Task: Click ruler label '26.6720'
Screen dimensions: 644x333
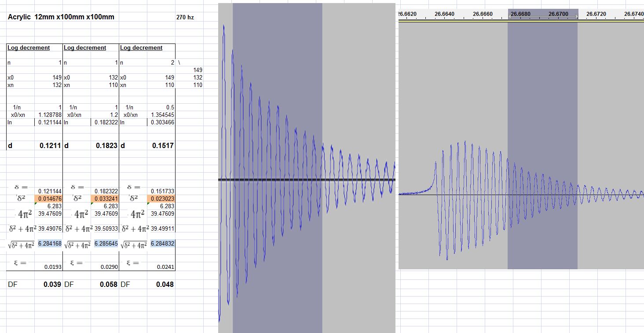Action: pyautogui.click(x=596, y=14)
